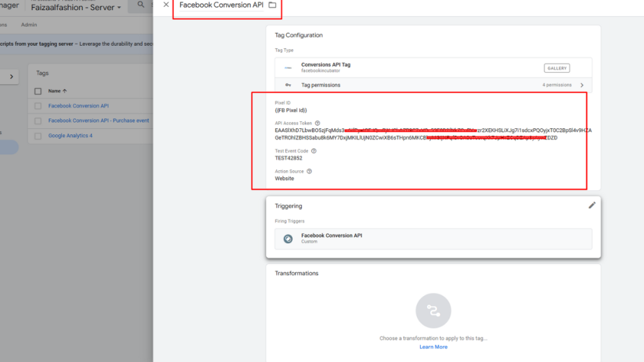Click the test event code value TEST42852

click(x=288, y=158)
